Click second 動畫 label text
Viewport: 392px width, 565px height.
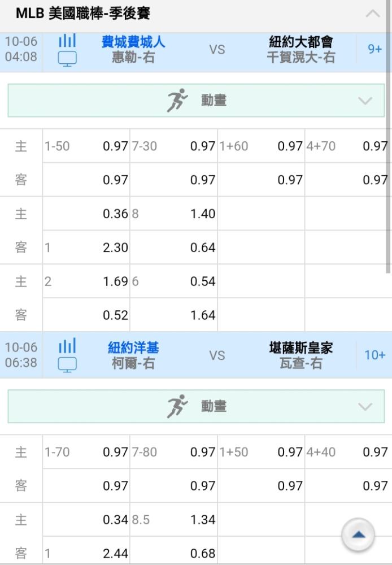click(x=214, y=406)
